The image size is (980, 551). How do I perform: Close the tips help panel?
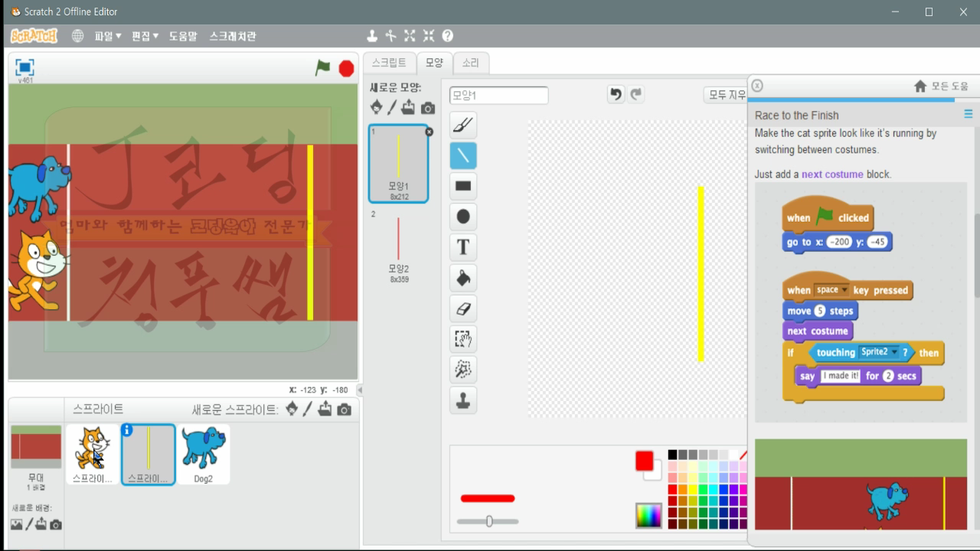click(x=756, y=86)
